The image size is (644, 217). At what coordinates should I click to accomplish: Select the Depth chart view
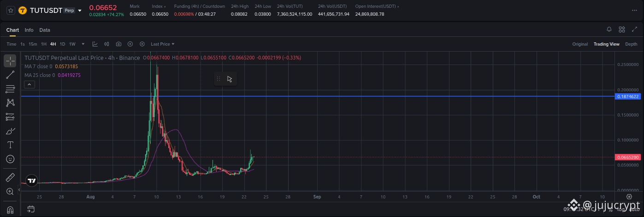click(631, 44)
